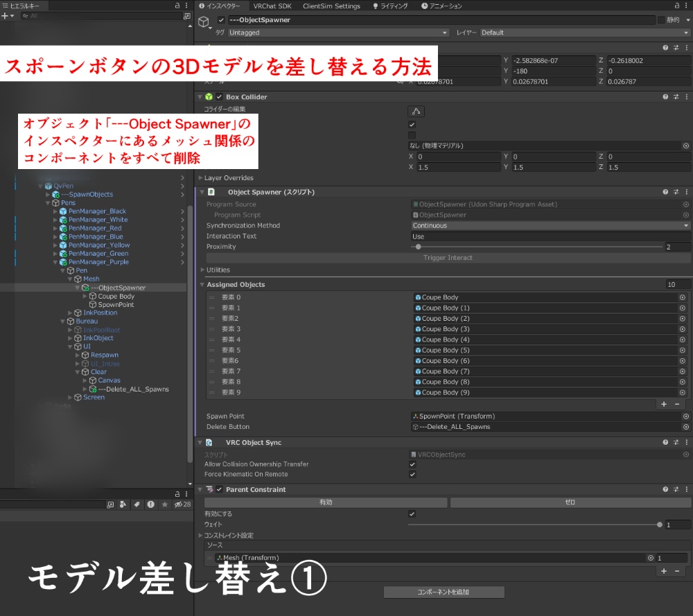693x616 pixels.
Task: Enable Force Kinematic On Remote
Action: pyautogui.click(x=412, y=475)
